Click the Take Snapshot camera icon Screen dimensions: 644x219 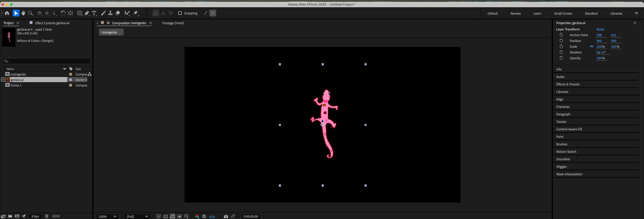[226, 216]
